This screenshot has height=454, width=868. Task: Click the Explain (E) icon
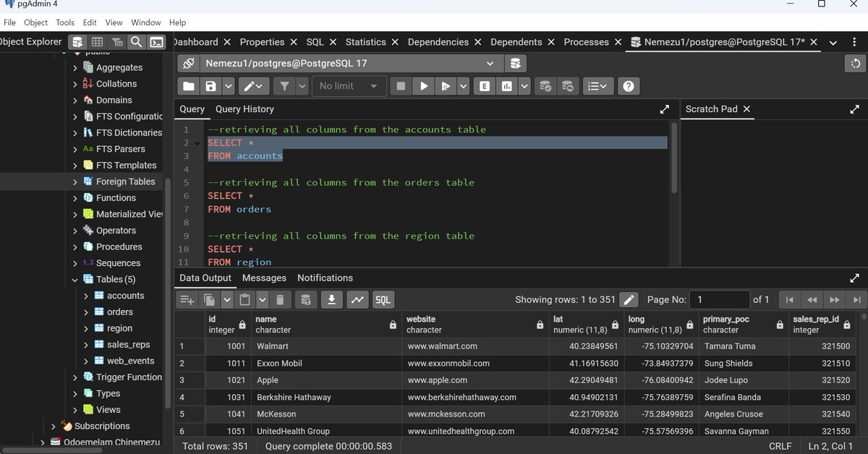485,86
